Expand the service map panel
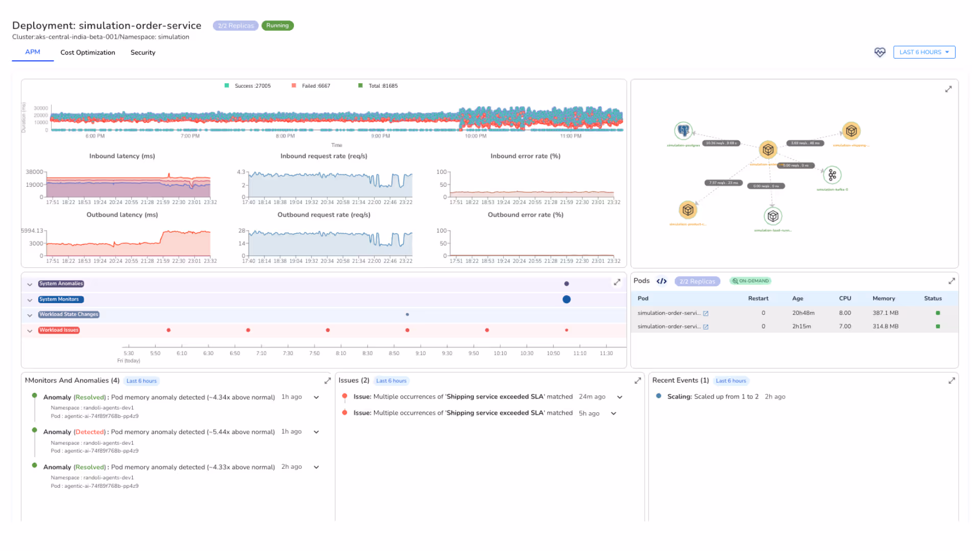This screenshot has width=980, height=551. point(948,89)
